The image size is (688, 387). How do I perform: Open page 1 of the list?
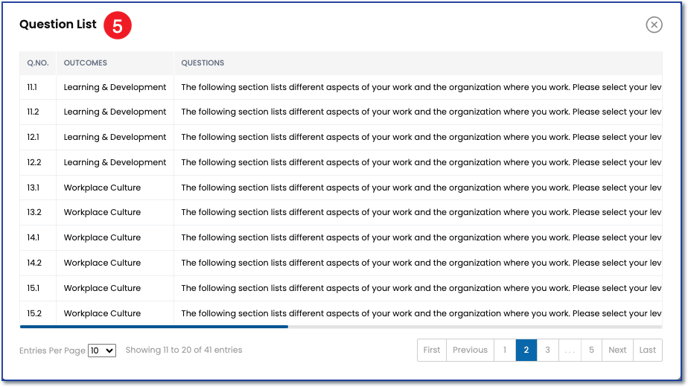point(505,350)
